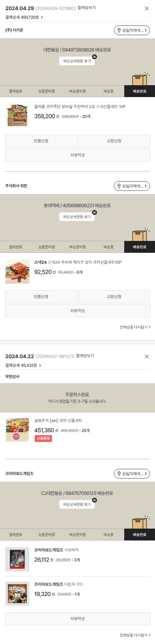Click 함께장보기 next to 20240429-3236BC
155x644 pixels.
tap(86, 8)
